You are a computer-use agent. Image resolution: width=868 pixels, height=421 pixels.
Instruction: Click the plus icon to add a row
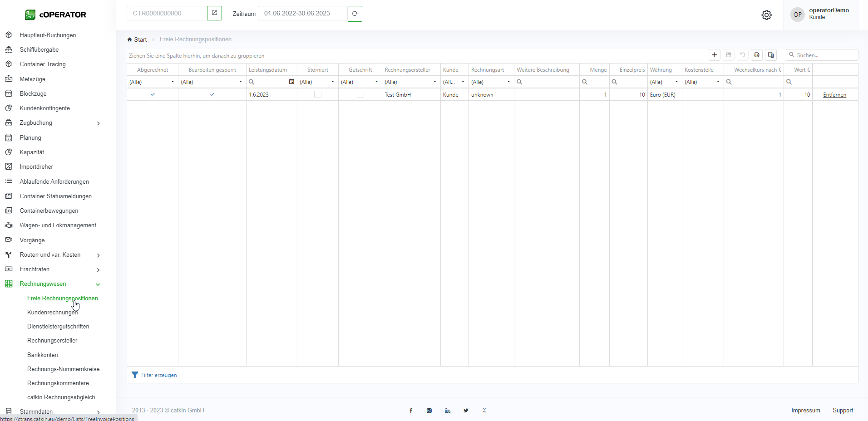(x=715, y=55)
